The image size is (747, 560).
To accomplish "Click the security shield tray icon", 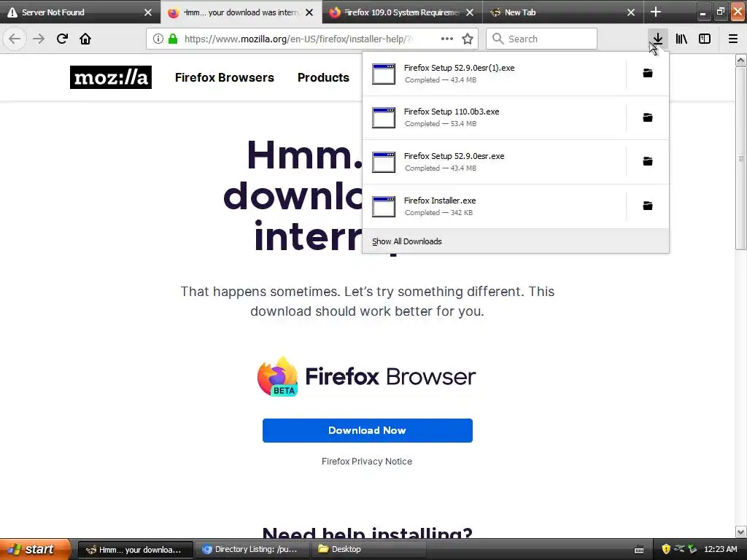I will [666, 549].
